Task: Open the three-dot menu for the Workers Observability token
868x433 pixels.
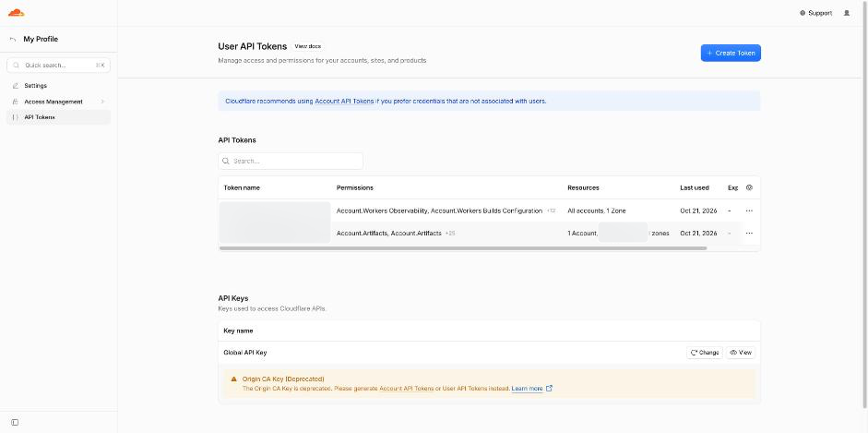Action: point(749,211)
